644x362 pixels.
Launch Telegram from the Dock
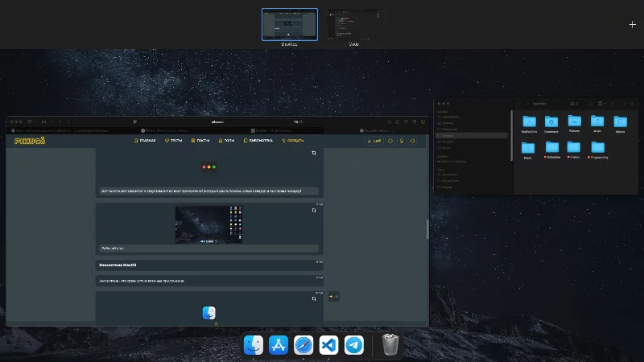click(353, 345)
